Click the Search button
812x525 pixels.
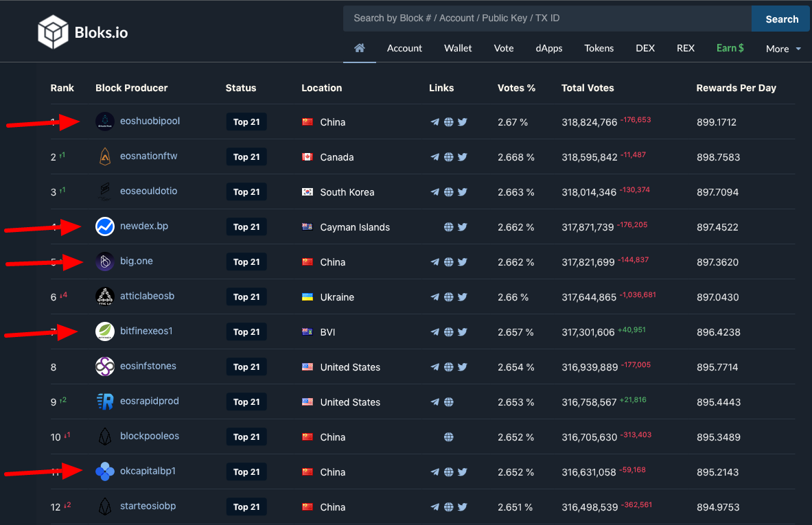coord(781,19)
